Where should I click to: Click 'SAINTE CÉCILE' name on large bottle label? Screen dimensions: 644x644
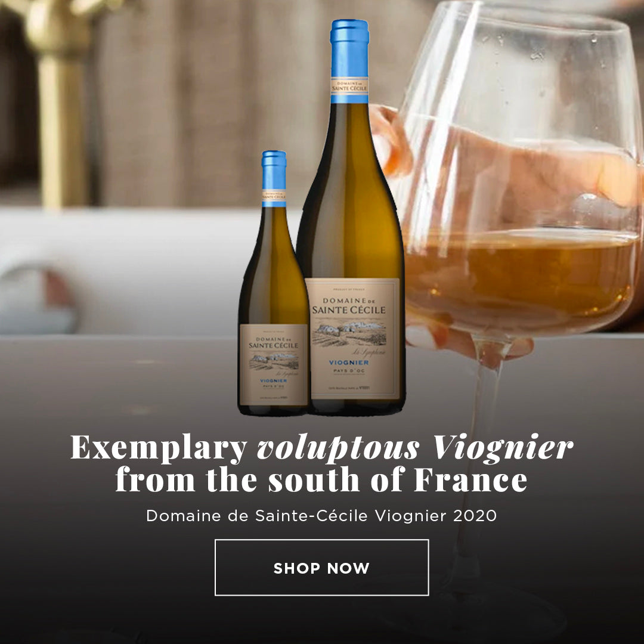coord(349,310)
